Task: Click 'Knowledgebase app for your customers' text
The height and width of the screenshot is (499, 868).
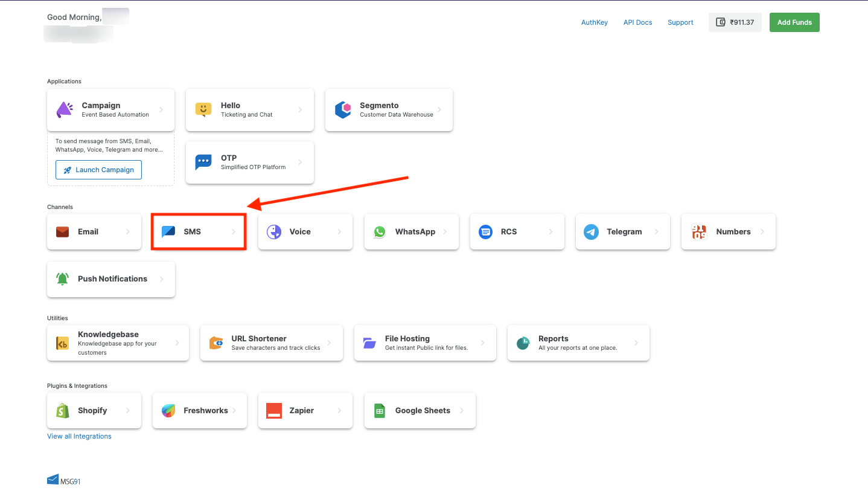Action: (117, 348)
